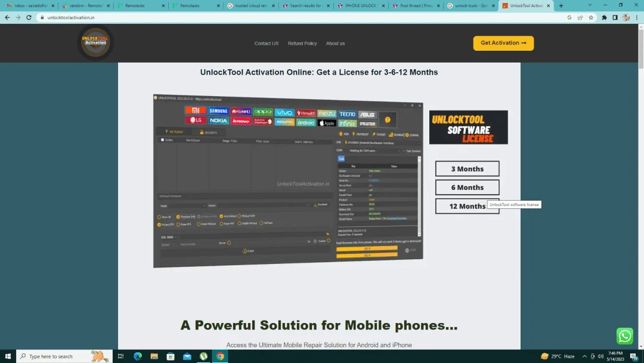644x363 pixels.
Task: Open the green app icon beside Mail
Action: pyautogui.click(x=204, y=356)
